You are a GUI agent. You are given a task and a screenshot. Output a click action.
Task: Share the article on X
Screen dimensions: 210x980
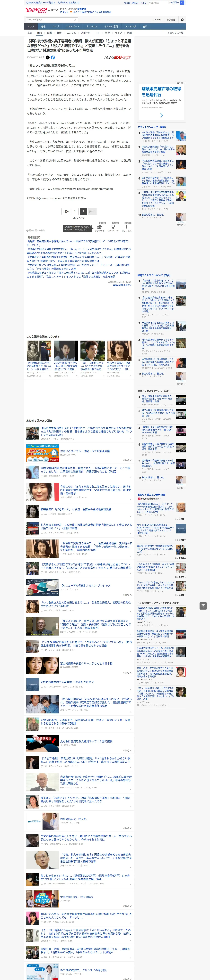pos(48,57)
